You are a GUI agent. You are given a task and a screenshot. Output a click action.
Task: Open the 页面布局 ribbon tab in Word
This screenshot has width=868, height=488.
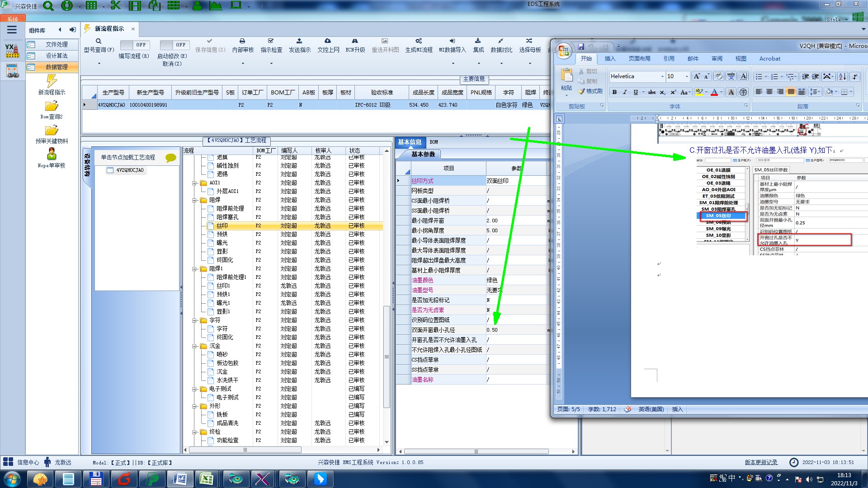639,59
